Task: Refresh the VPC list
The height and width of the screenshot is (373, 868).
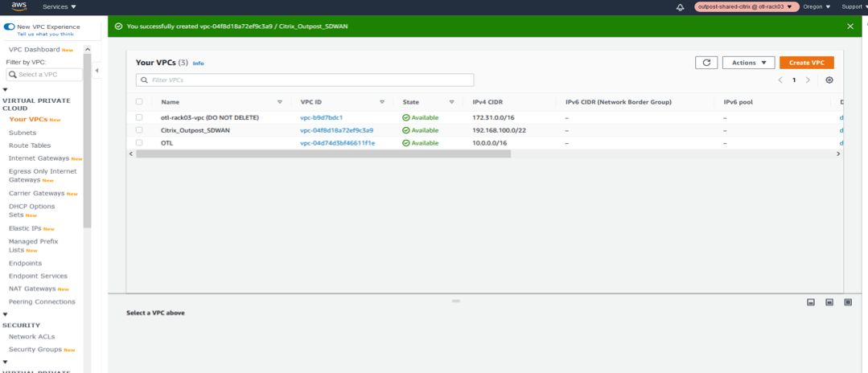Action: pyautogui.click(x=706, y=63)
